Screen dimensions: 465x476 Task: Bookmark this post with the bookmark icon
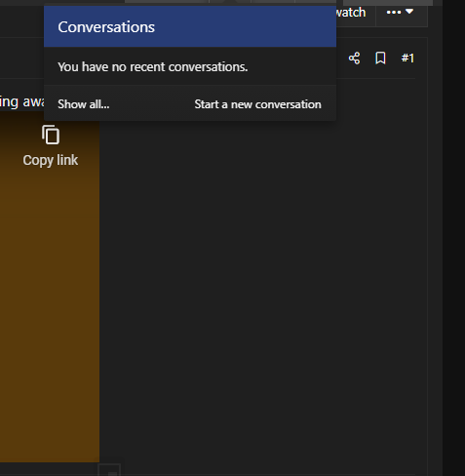pos(380,59)
